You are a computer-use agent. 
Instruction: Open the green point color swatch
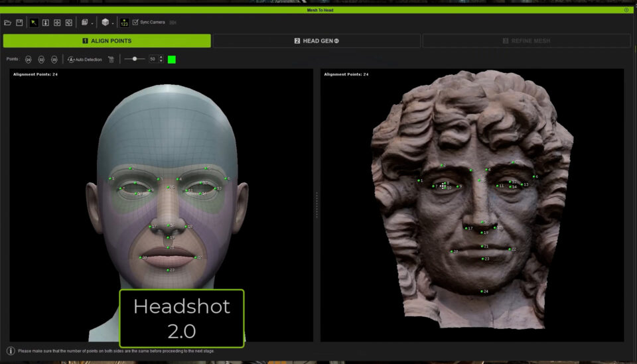click(x=172, y=60)
